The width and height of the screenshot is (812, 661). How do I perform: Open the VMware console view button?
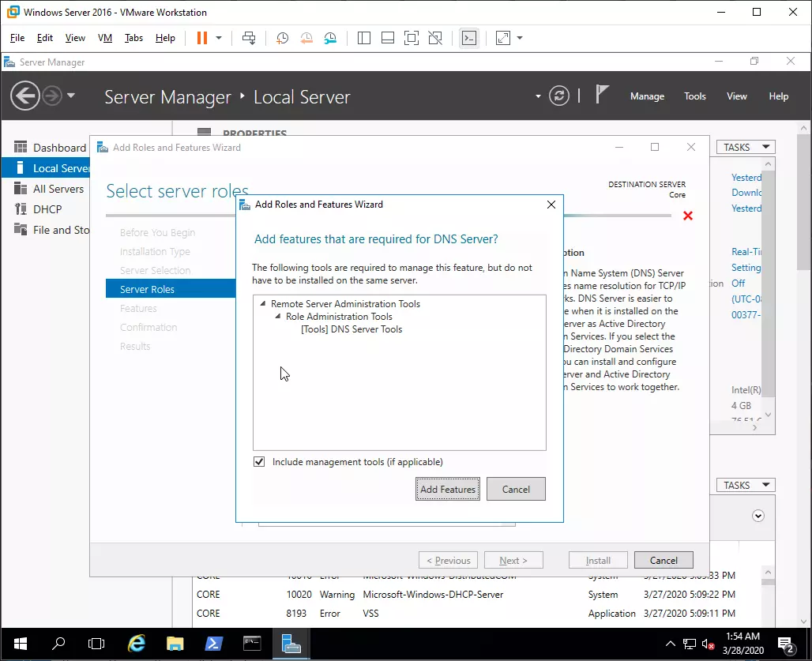[x=469, y=38]
